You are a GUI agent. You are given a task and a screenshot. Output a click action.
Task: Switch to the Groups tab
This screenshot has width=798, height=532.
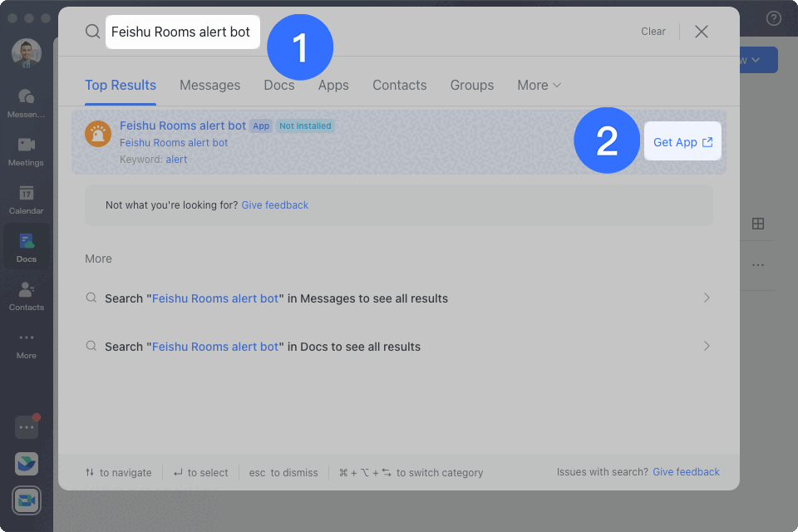(471, 85)
